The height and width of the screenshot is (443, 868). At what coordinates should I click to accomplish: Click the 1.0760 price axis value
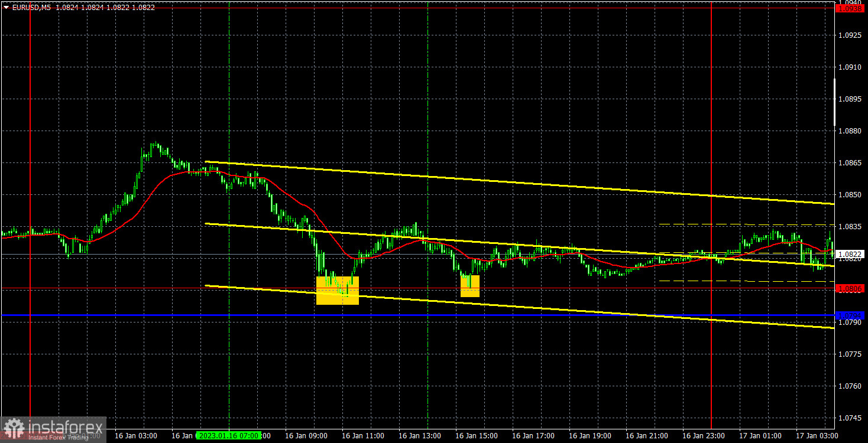(851, 386)
